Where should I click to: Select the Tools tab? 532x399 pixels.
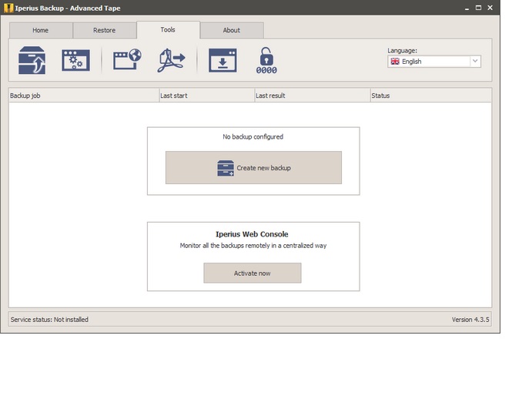tap(168, 30)
